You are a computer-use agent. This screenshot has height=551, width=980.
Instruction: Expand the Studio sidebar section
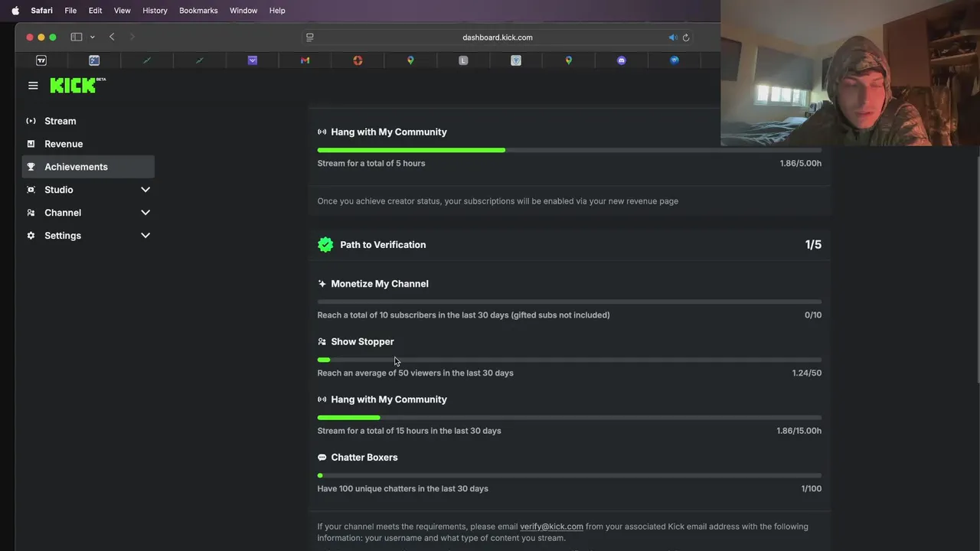[88, 190]
